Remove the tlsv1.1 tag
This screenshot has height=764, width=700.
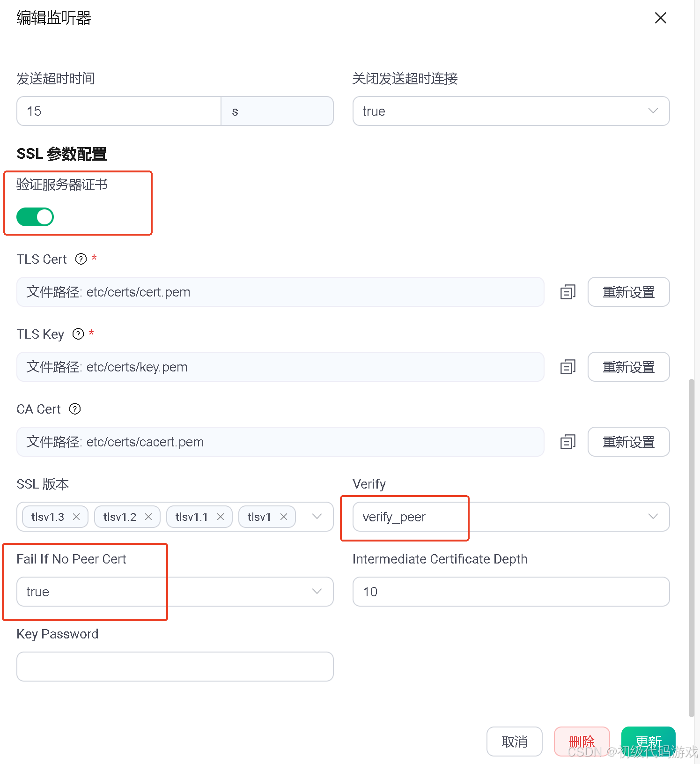[221, 517]
